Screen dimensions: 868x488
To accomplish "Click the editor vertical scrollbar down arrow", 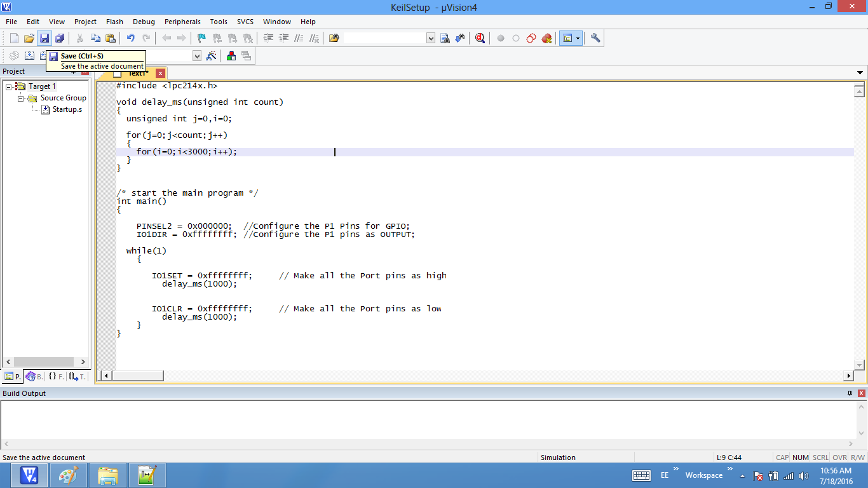I will (860, 365).
